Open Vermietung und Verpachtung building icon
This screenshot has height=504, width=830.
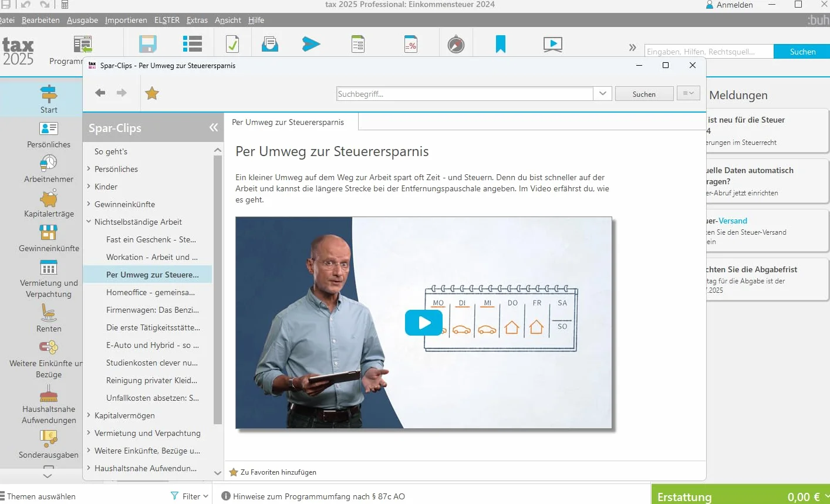click(x=49, y=268)
